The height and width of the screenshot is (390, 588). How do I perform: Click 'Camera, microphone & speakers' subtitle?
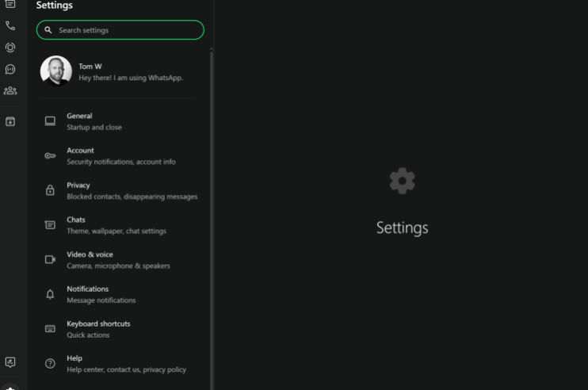point(119,266)
